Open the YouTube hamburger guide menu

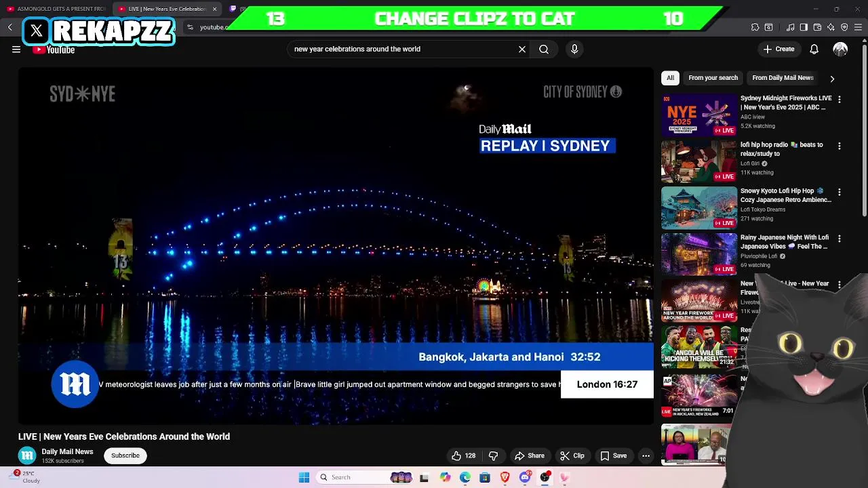[16, 49]
